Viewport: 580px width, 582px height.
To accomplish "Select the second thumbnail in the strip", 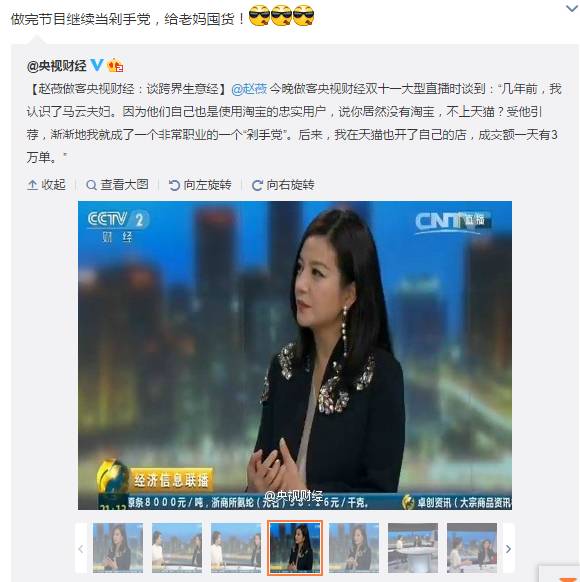I will coord(177,548).
